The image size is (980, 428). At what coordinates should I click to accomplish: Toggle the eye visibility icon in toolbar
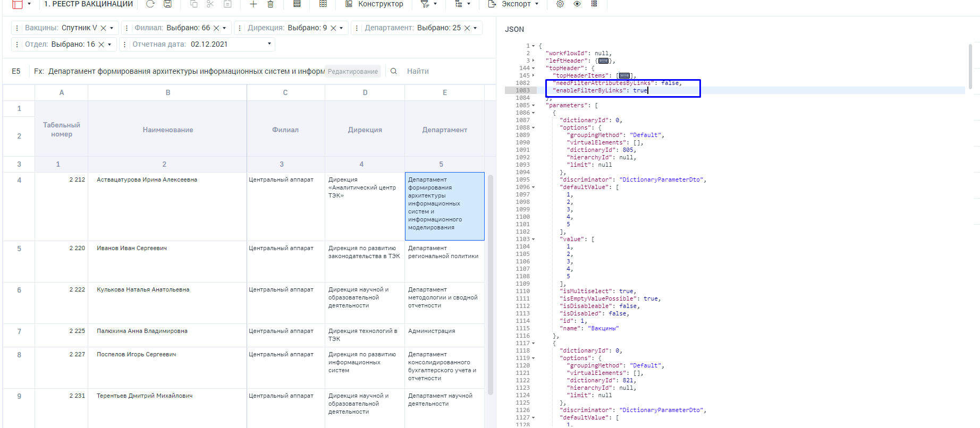(x=577, y=4)
